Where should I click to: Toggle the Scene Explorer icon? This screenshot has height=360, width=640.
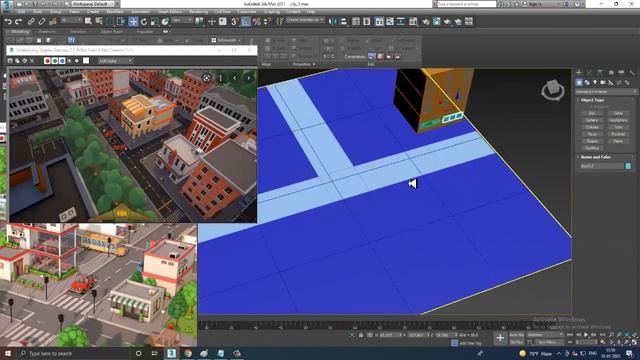(x=356, y=21)
